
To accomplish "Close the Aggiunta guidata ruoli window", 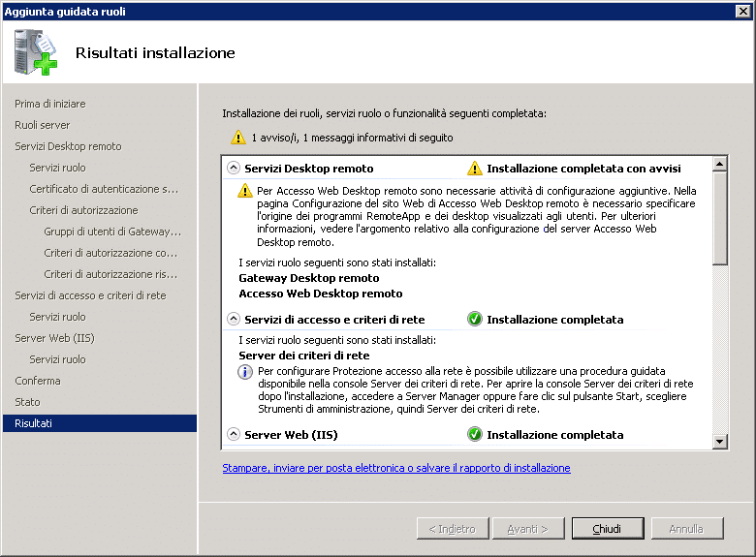I will (x=743, y=11).
